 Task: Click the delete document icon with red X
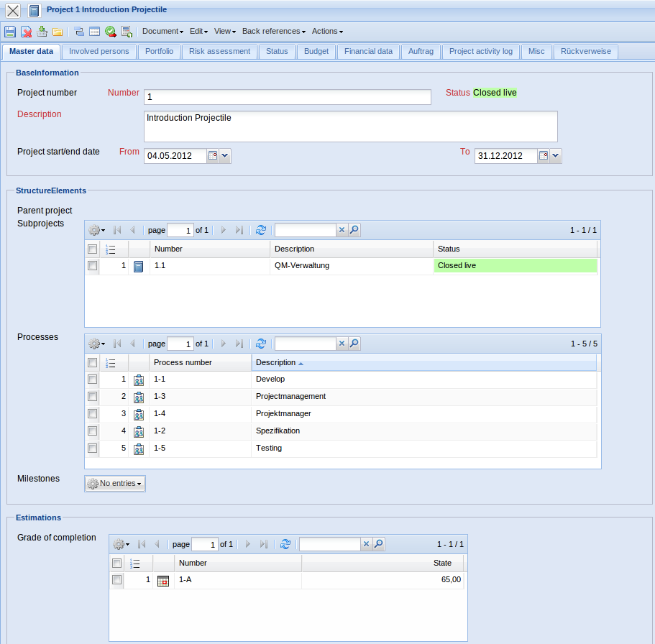click(x=26, y=32)
